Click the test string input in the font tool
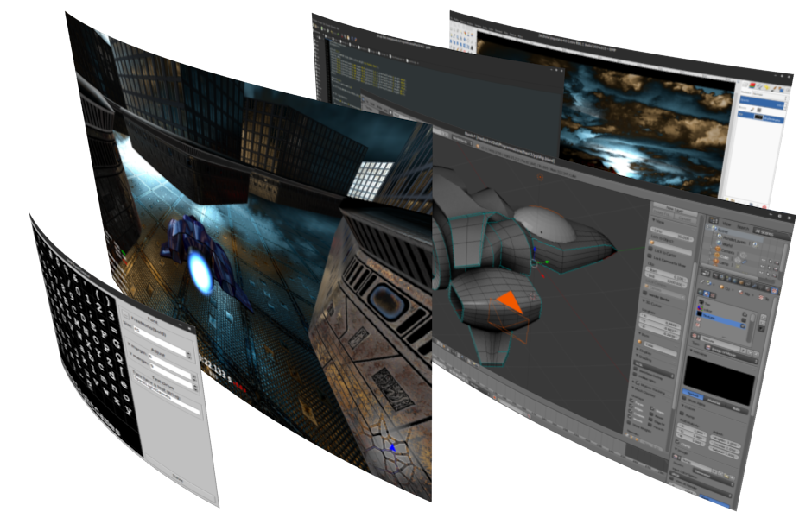812x518 pixels. pyautogui.click(x=166, y=393)
